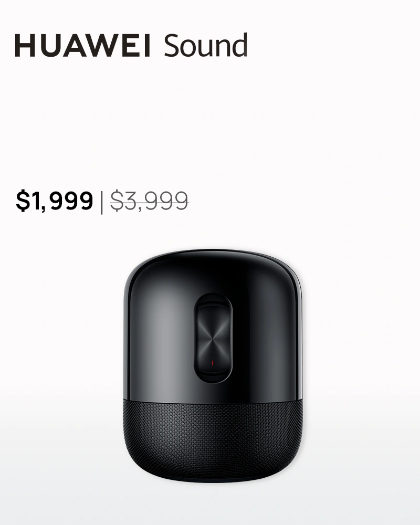Select the $1,999 sale price

point(54,201)
